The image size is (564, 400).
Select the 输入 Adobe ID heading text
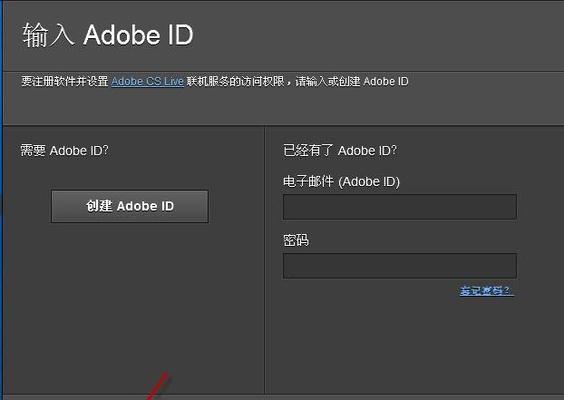click(x=108, y=35)
